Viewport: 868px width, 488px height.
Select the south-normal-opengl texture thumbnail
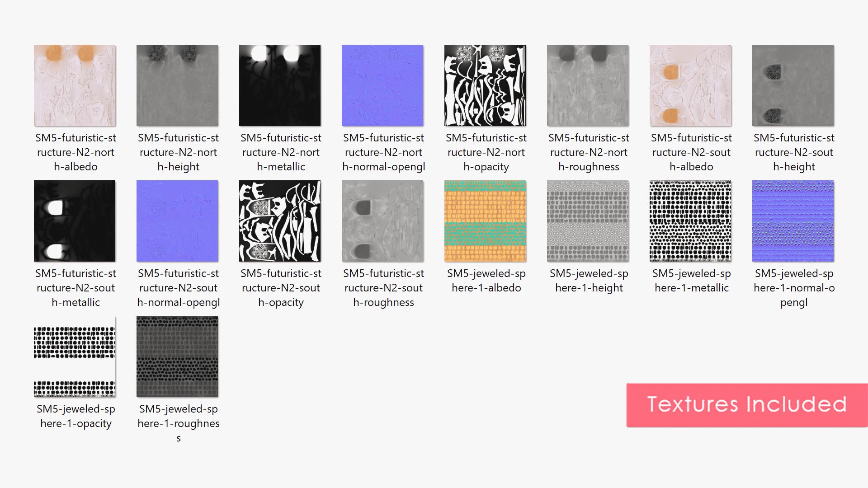point(178,221)
